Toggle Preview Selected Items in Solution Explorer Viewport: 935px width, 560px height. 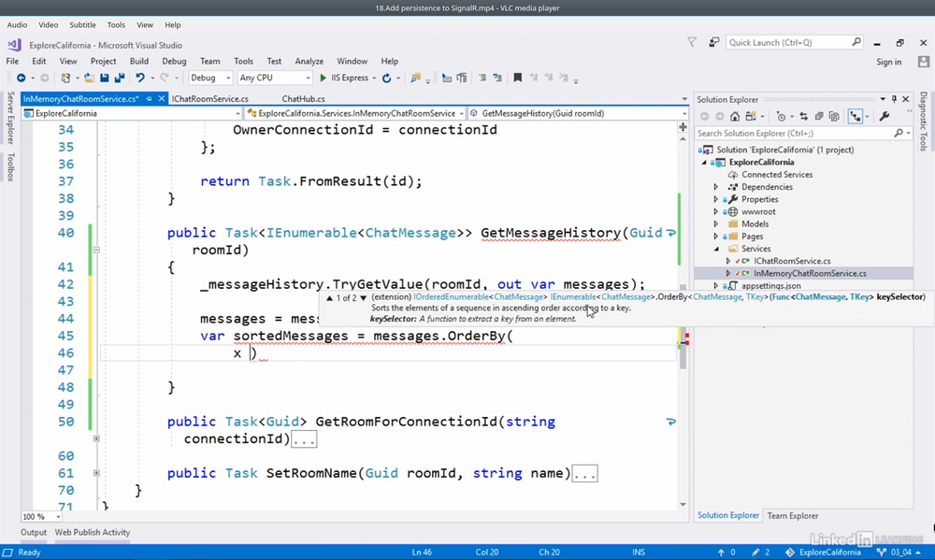pyautogui.click(x=856, y=116)
